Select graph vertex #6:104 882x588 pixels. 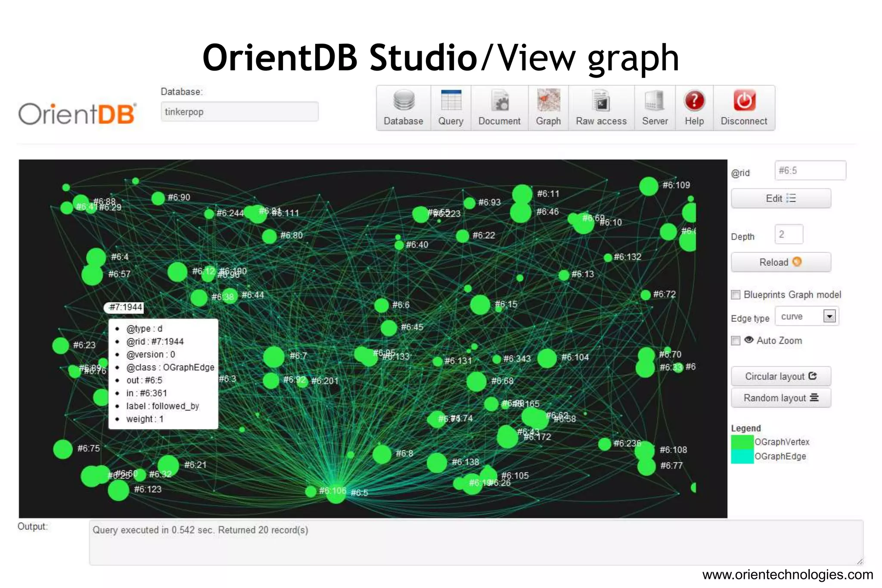coord(547,358)
